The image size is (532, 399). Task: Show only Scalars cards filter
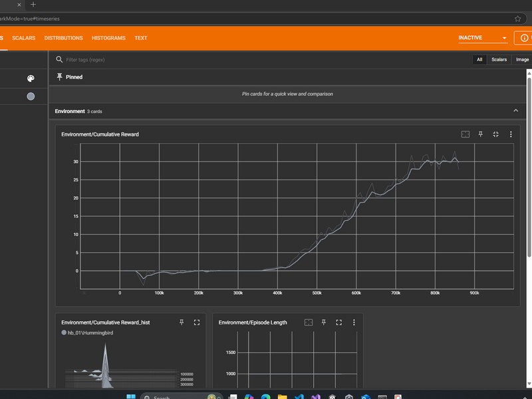[x=499, y=60]
